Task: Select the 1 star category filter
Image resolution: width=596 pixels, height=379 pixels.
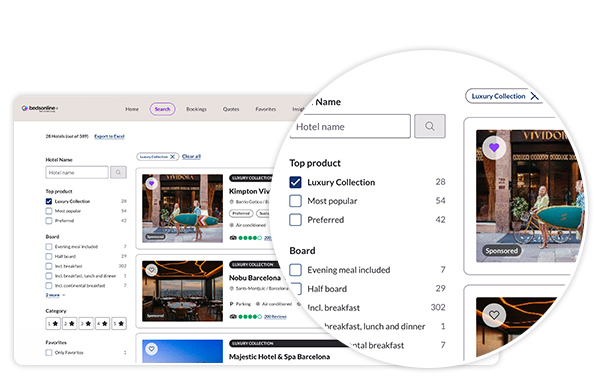Action: (53, 323)
